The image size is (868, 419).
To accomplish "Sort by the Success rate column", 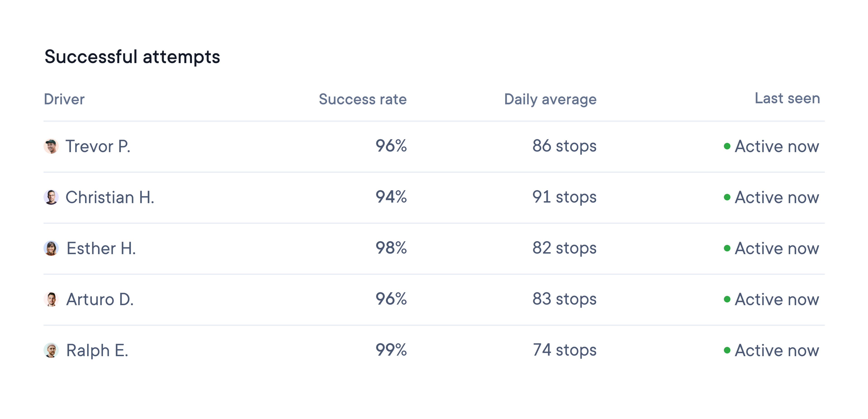I will 363,99.
